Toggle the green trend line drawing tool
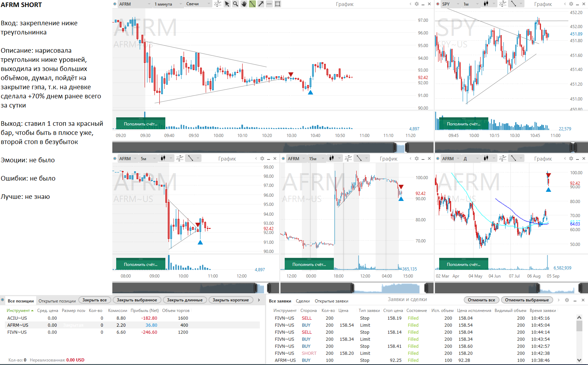 [x=252, y=4]
